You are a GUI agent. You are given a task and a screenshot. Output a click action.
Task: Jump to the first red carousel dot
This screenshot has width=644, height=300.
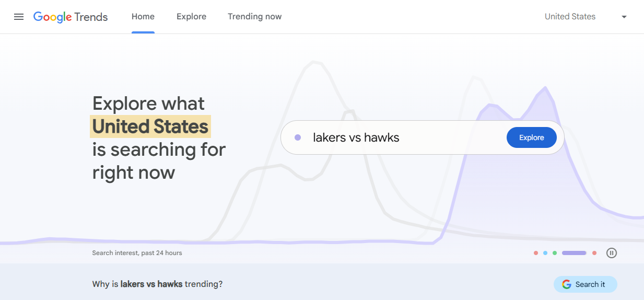tap(536, 253)
